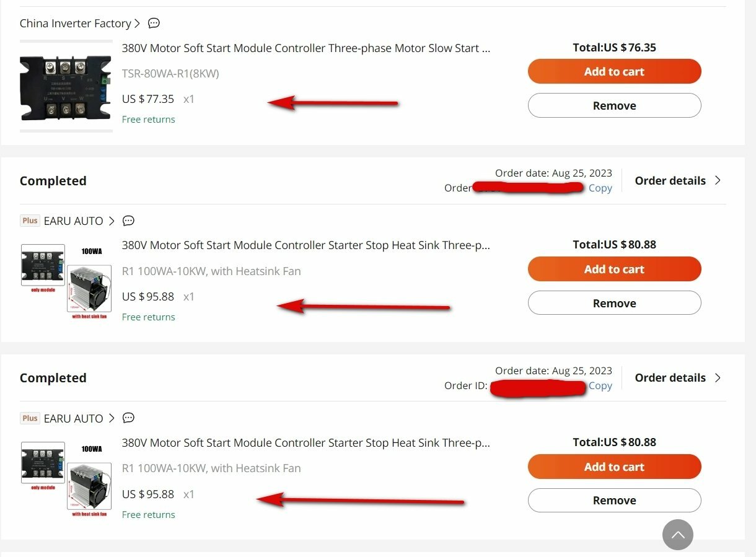
Task: Expand last EARU AUTO store chevron
Action: (112, 418)
